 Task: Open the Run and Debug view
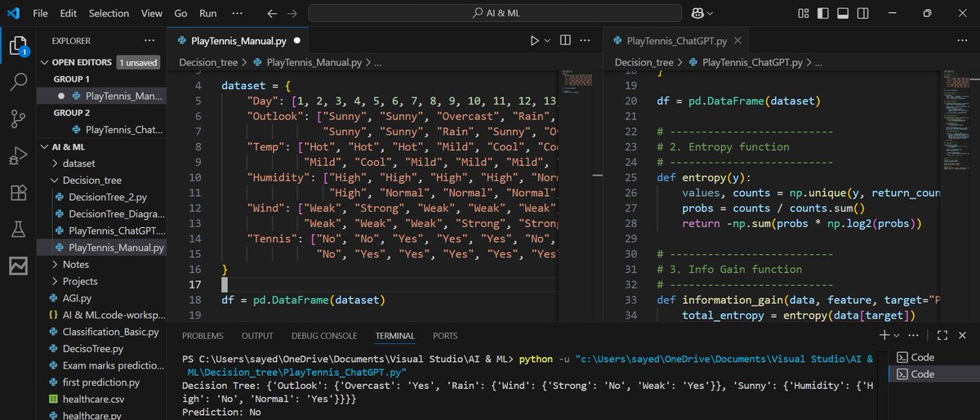click(18, 155)
